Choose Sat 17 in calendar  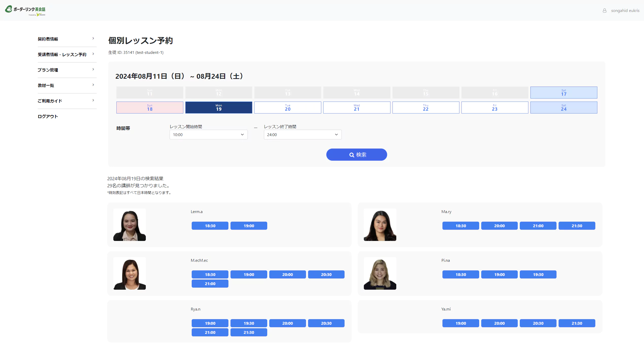tap(563, 93)
